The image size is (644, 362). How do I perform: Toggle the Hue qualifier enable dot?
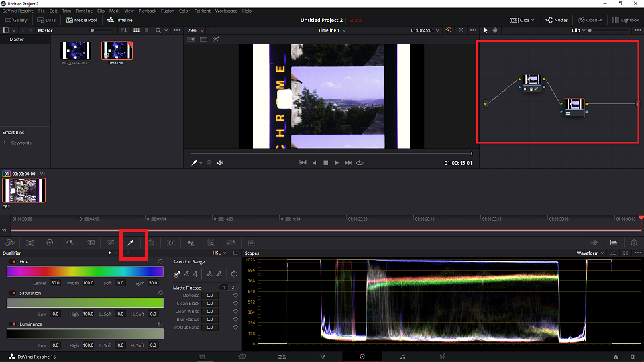14,262
